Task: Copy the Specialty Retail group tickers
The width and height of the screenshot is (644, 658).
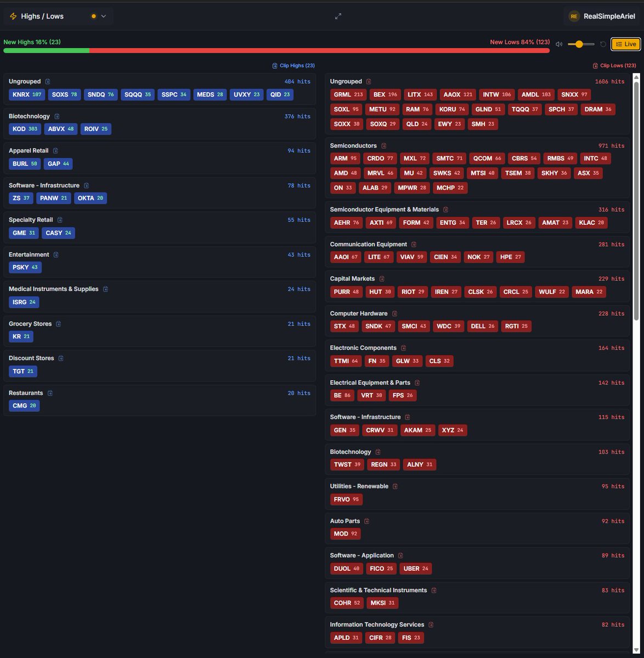Action: pyautogui.click(x=60, y=220)
